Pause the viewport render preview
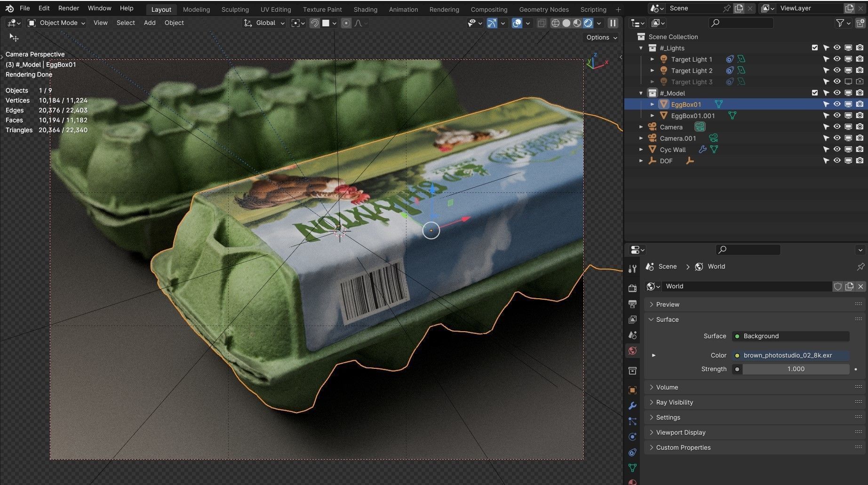Screen dimensions: 868x485 [613, 23]
